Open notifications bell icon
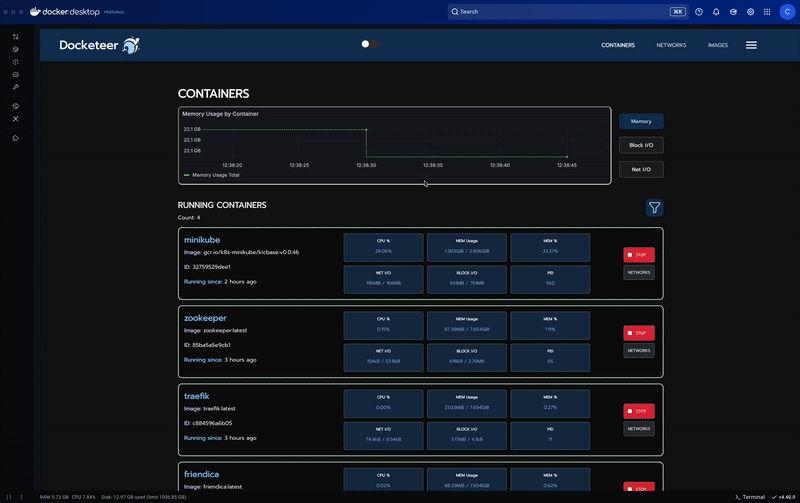This screenshot has height=503, width=800. tap(716, 12)
